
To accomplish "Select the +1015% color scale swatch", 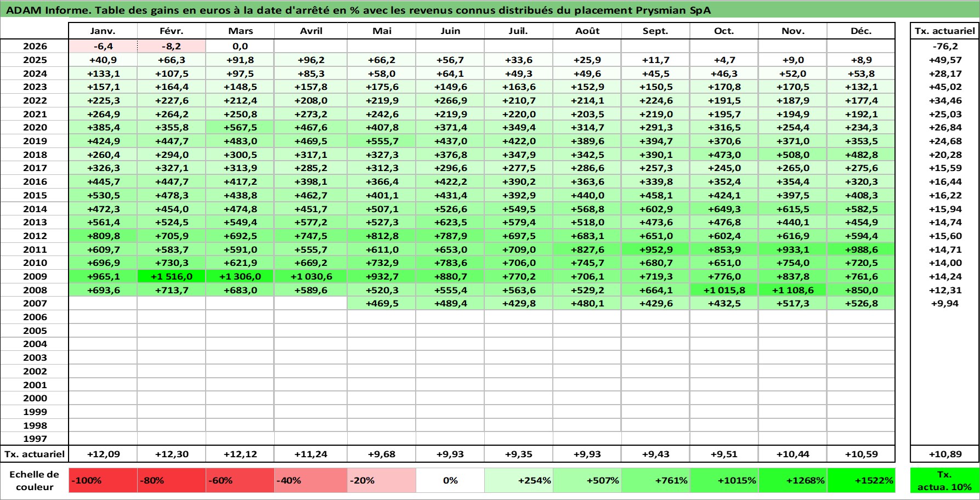I will [x=724, y=480].
